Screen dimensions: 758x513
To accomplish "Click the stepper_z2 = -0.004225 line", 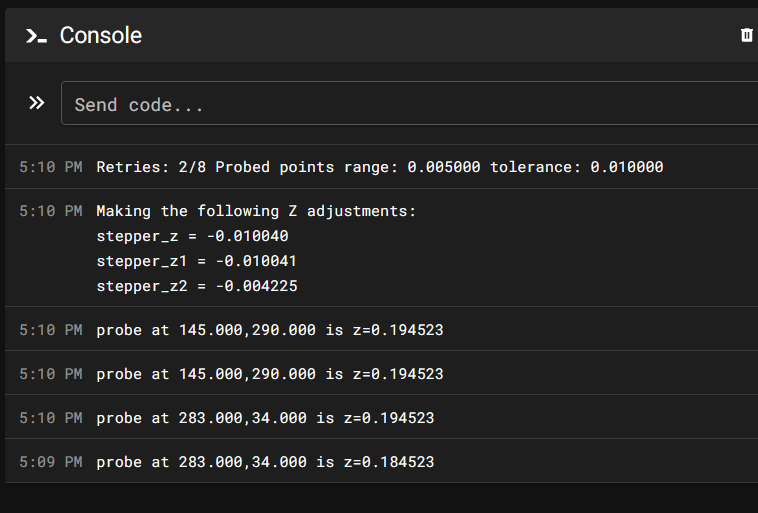I will coord(197,286).
